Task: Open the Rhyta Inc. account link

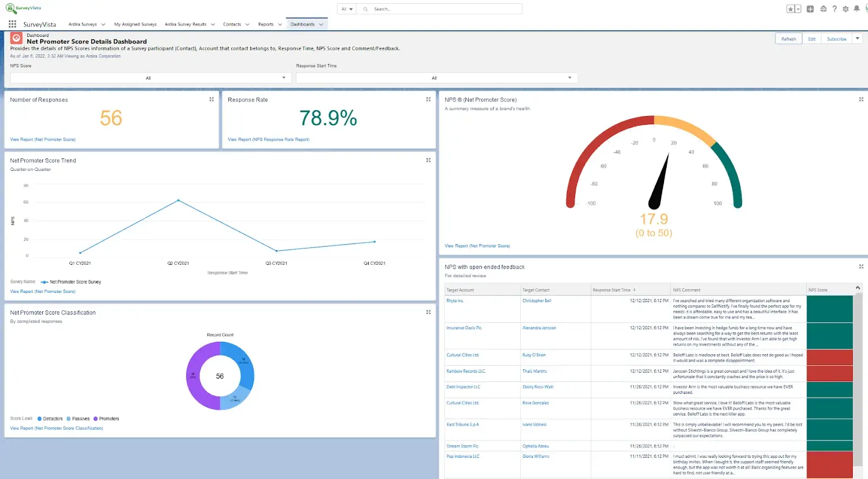Action: pyautogui.click(x=455, y=301)
